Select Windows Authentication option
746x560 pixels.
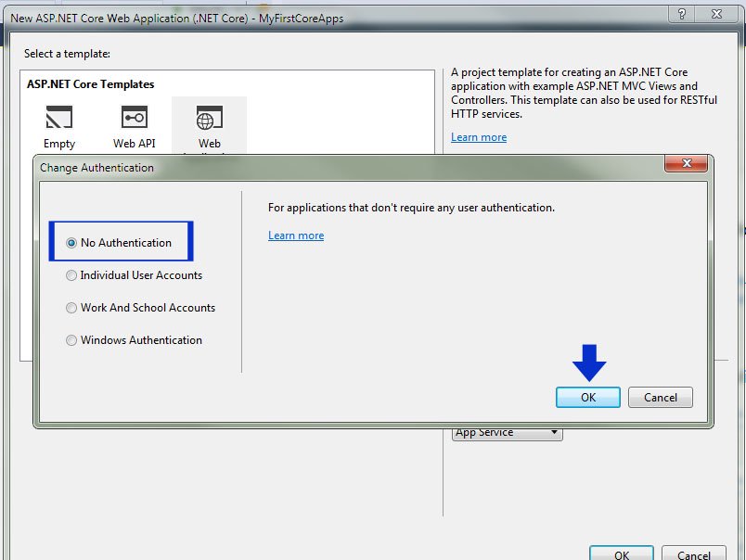[135, 340]
